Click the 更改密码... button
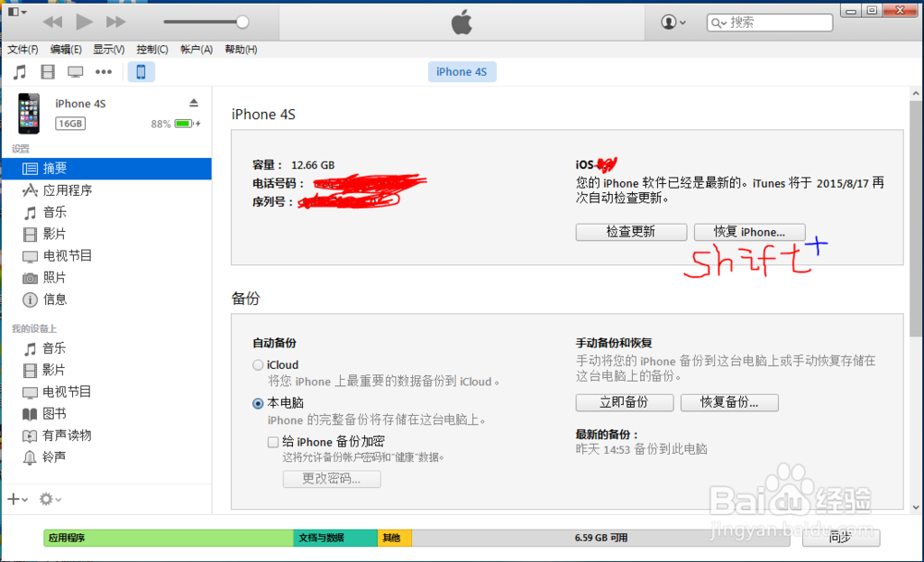Screen dimensions: 924x562 [332, 479]
